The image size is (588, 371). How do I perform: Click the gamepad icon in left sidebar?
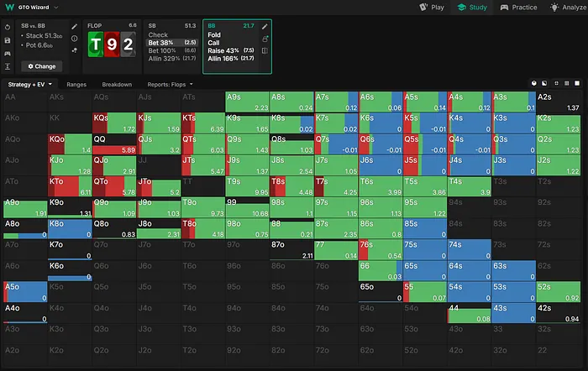(7, 52)
